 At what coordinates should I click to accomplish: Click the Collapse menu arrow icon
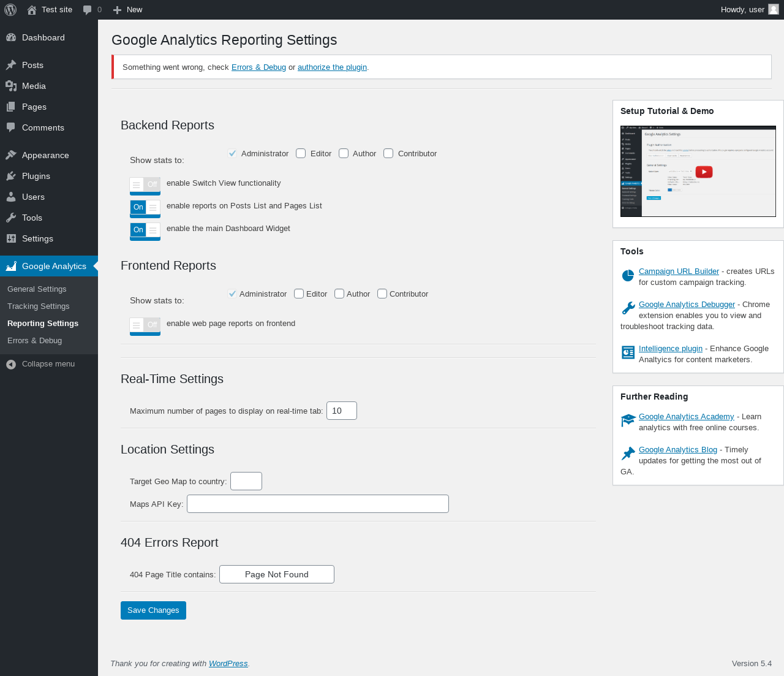click(x=11, y=364)
